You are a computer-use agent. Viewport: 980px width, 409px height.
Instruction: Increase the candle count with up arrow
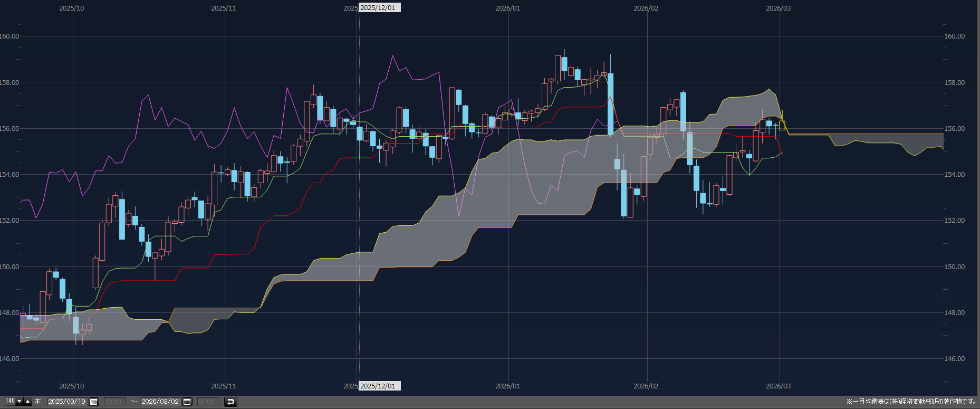click(28, 401)
